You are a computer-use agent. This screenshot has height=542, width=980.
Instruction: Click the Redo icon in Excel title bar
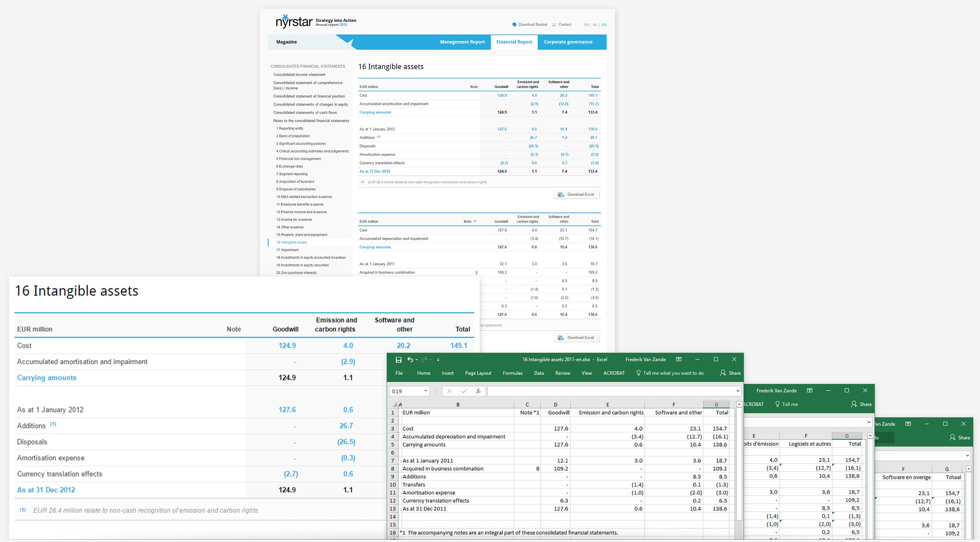424,359
